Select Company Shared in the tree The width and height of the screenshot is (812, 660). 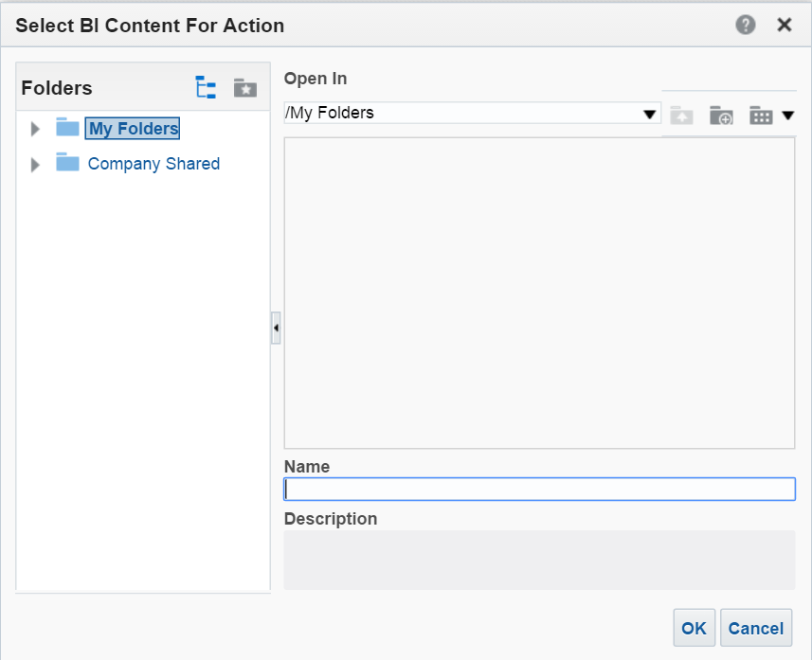click(153, 164)
